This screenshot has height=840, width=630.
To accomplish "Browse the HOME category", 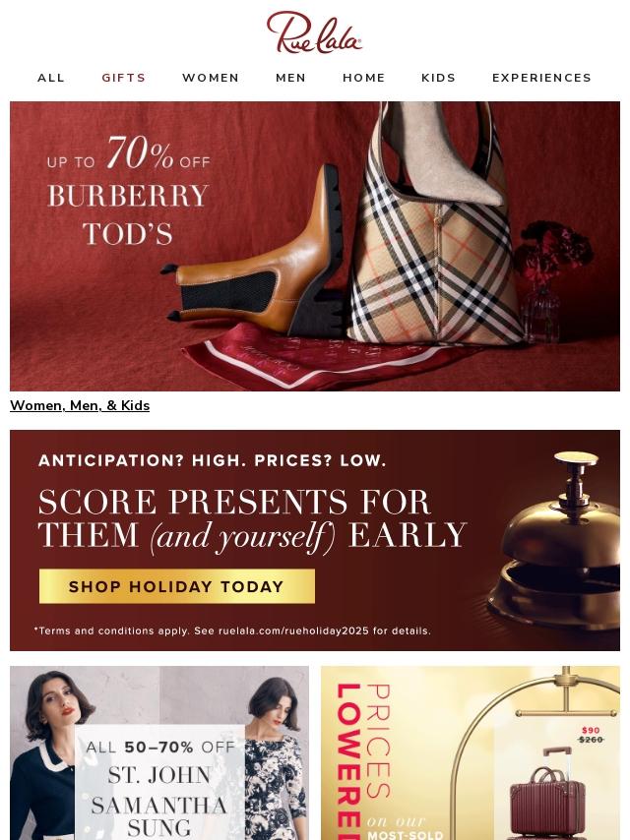I will tap(364, 78).
